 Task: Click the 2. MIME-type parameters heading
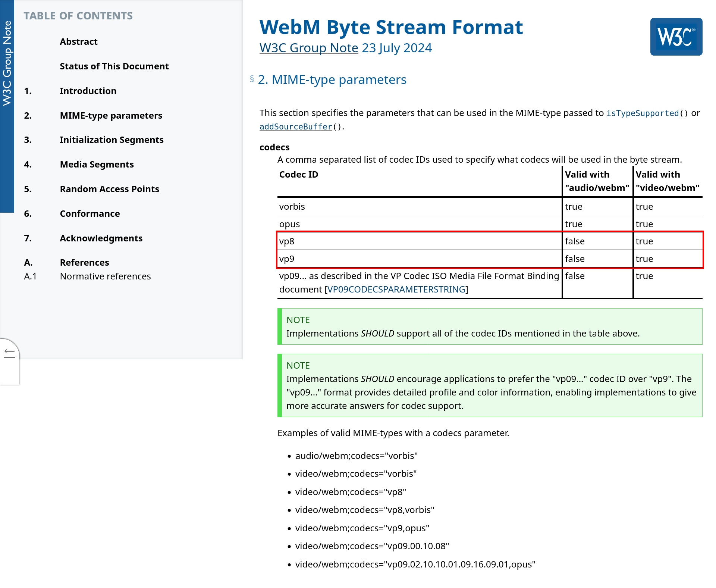coord(332,80)
